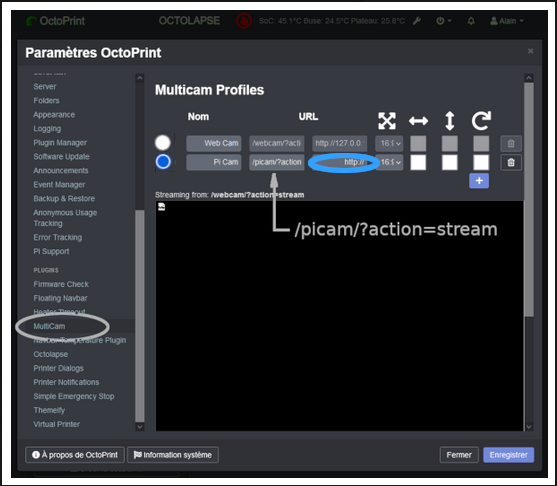Select Printer Dialogs plugin settings
The image size is (557, 486).
pos(59,368)
